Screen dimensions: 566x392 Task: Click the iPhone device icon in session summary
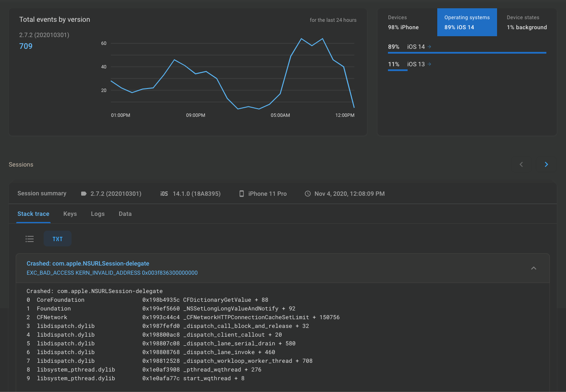click(x=242, y=194)
